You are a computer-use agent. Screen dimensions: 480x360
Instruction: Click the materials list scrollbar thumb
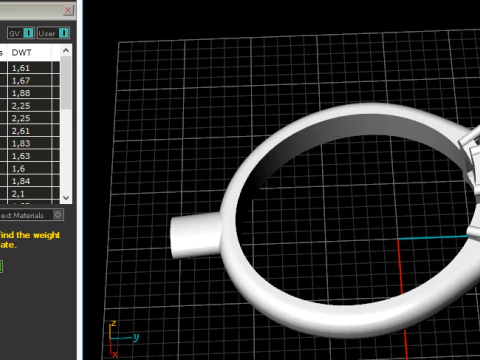tap(66, 82)
